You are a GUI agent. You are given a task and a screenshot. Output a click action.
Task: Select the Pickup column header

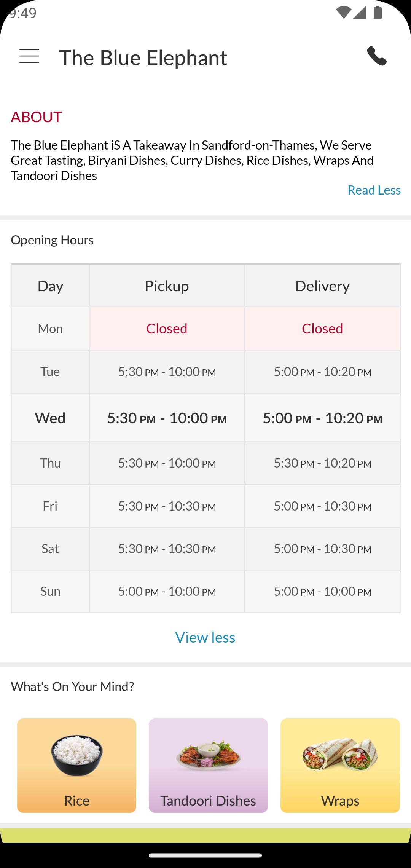pos(167,286)
